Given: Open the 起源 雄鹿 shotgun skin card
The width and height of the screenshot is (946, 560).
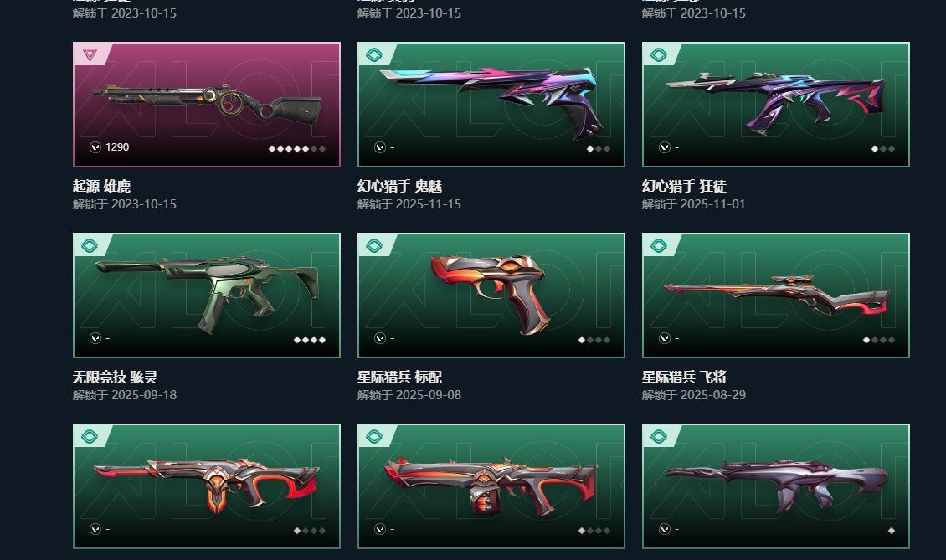Looking at the screenshot, I should pos(206,105).
